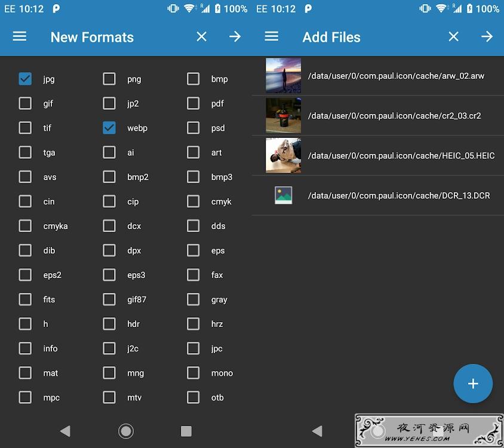504x448 pixels.
Task: Tap the jpc format label
Action: point(217,349)
